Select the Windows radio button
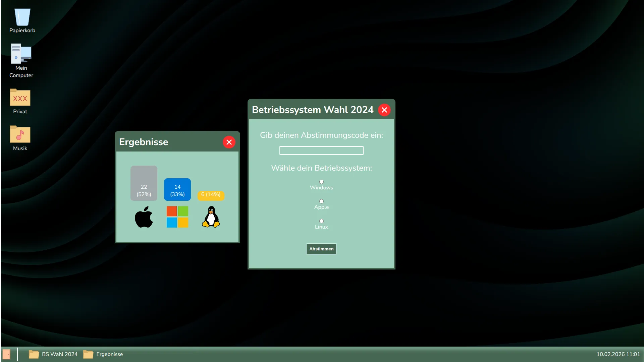 click(x=321, y=182)
